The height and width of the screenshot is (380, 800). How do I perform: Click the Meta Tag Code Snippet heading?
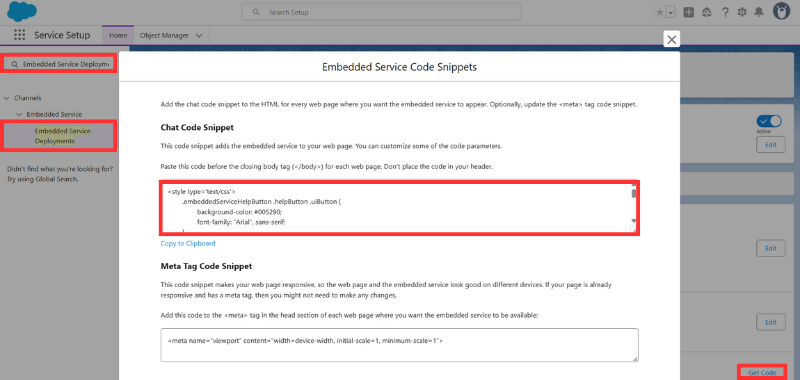206,266
